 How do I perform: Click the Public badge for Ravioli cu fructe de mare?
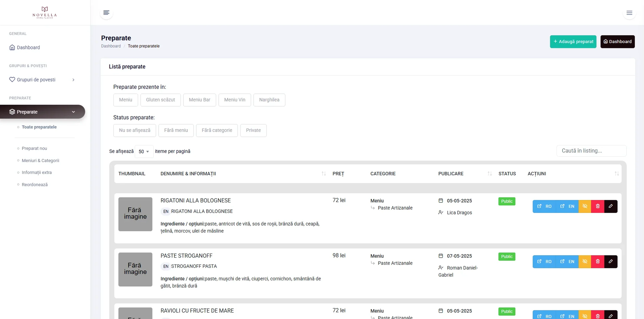507,312
